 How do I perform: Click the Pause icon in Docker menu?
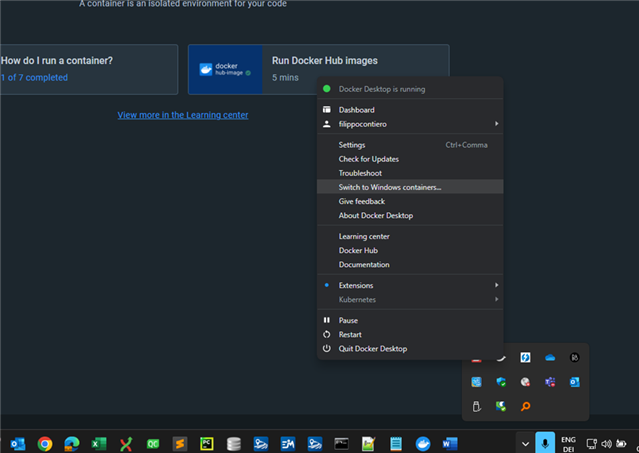(x=327, y=320)
